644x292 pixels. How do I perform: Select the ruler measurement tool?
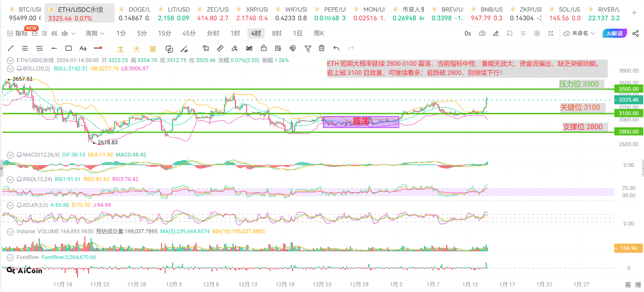[220, 48]
